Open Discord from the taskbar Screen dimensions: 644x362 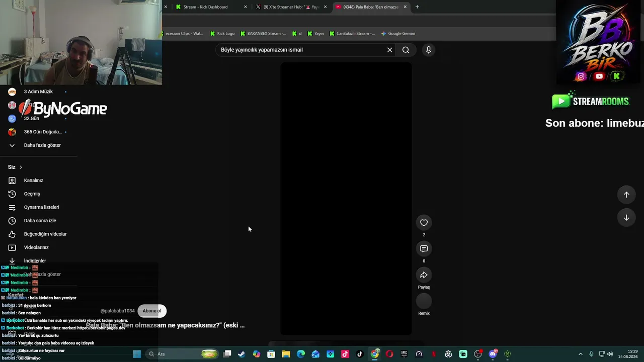(x=493, y=354)
